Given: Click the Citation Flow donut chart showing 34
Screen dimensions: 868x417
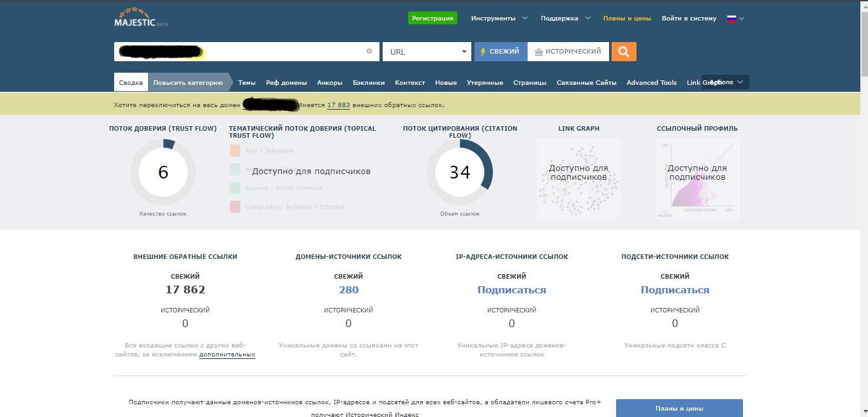Looking at the screenshot, I should tap(460, 172).
